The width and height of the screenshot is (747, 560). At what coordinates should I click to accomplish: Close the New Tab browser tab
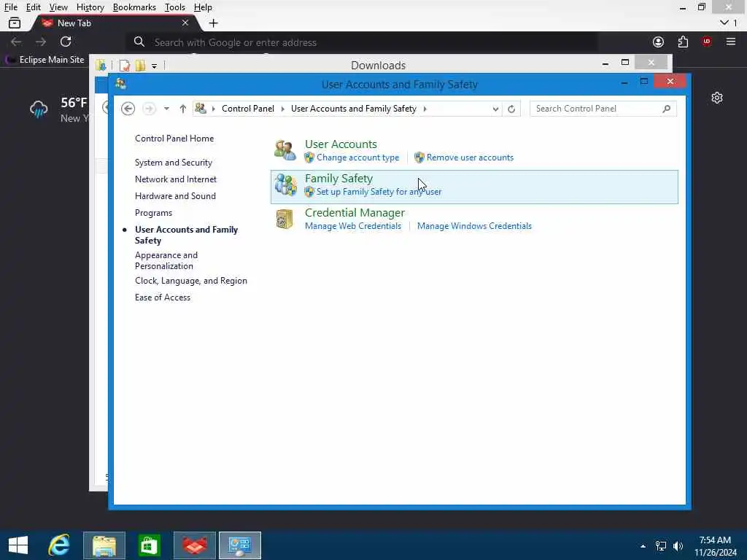[x=185, y=23]
